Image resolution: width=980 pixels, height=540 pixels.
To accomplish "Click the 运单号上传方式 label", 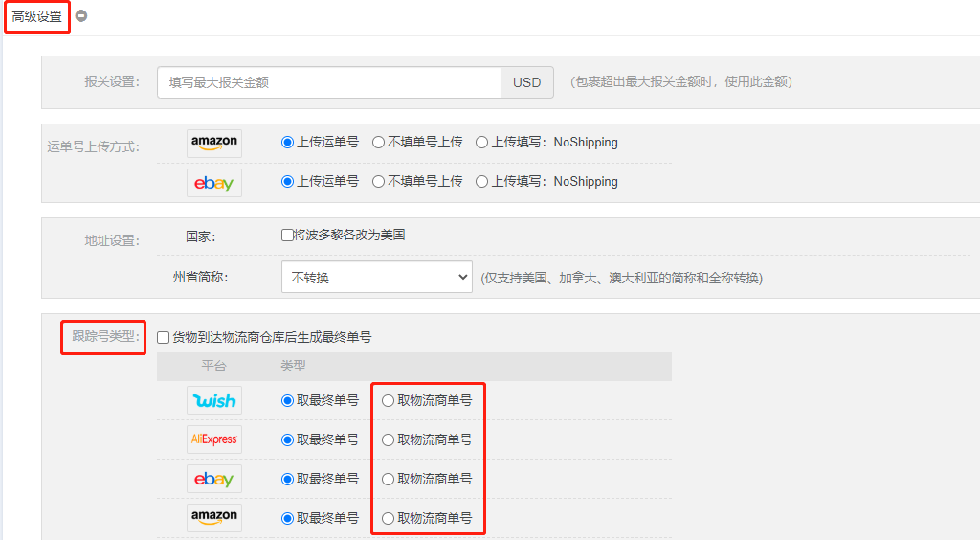I will pyautogui.click(x=93, y=146).
